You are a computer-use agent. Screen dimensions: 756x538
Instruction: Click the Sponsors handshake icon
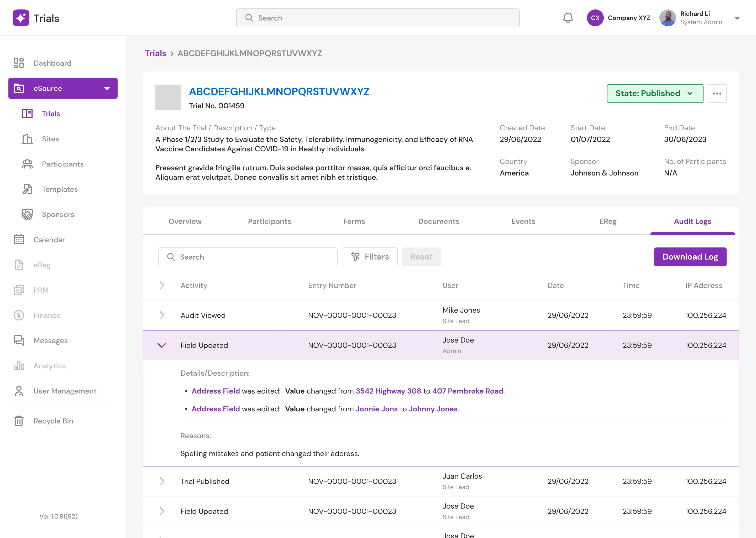[x=27, y=214]
